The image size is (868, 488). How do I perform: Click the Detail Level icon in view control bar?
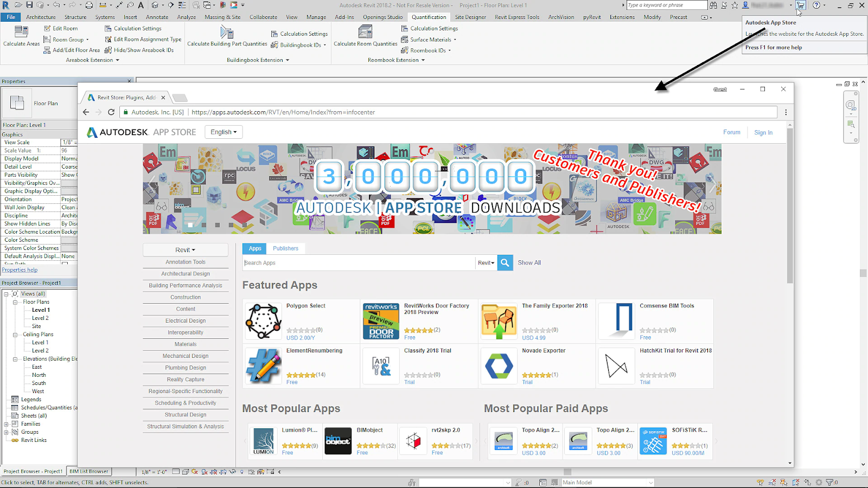176,472
